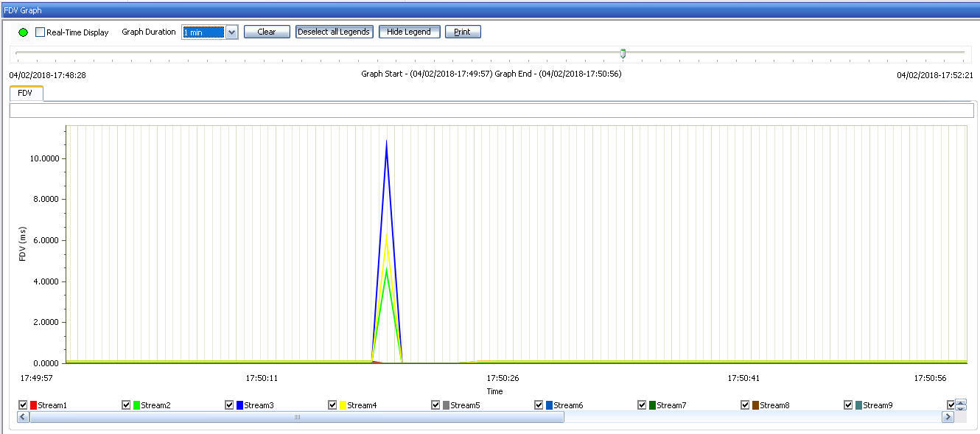Click the legend up/down spinner arrows
Screen dimensions: 980x434
[960, 405]
